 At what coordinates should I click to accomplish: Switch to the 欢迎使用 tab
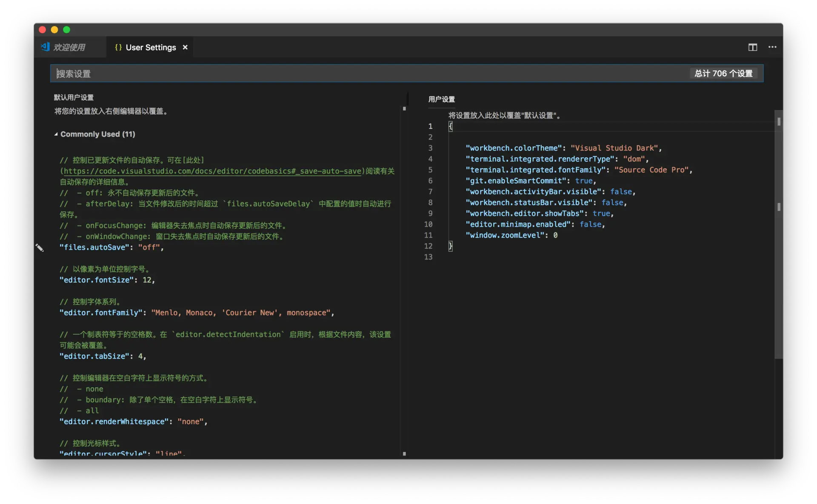tap(69, 48)
